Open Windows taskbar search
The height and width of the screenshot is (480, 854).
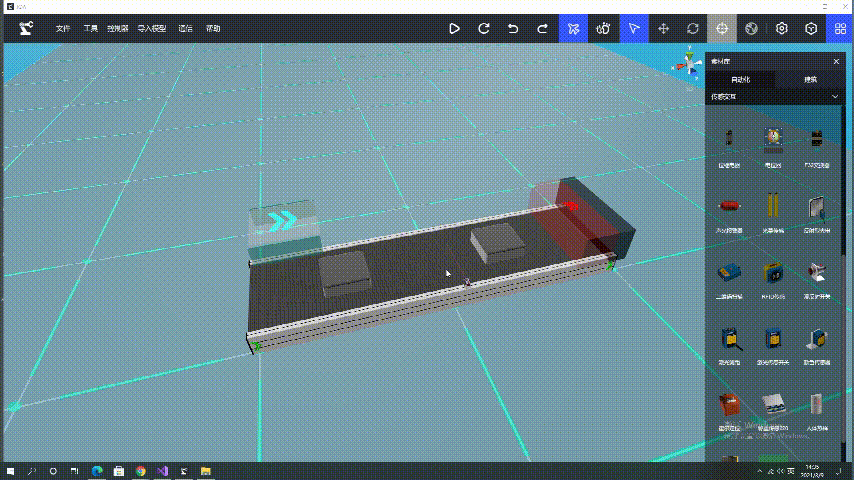tap(32, 471)
